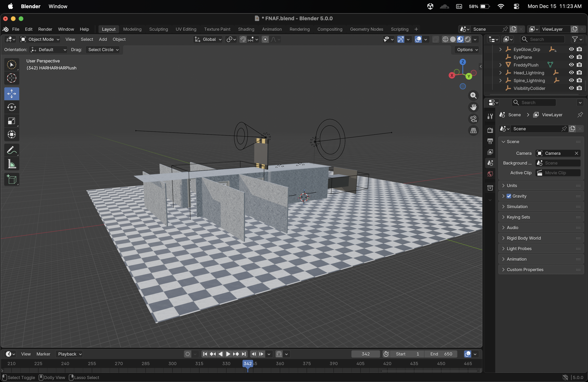The width and height of the screenshot is (588, 382).
Task: Switch to the Shading workspace tab
Action: [246, 29]
